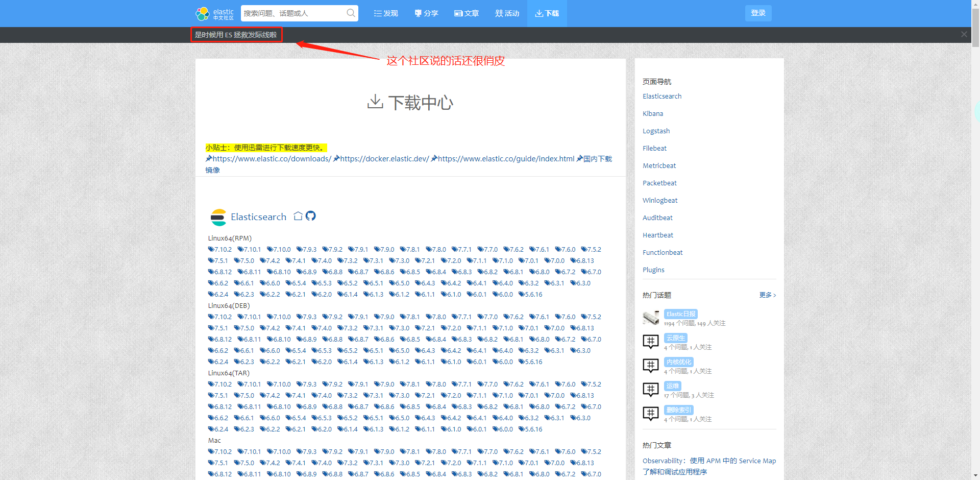Navigate to Elasticsearch in page navigation

pos(662,96)
